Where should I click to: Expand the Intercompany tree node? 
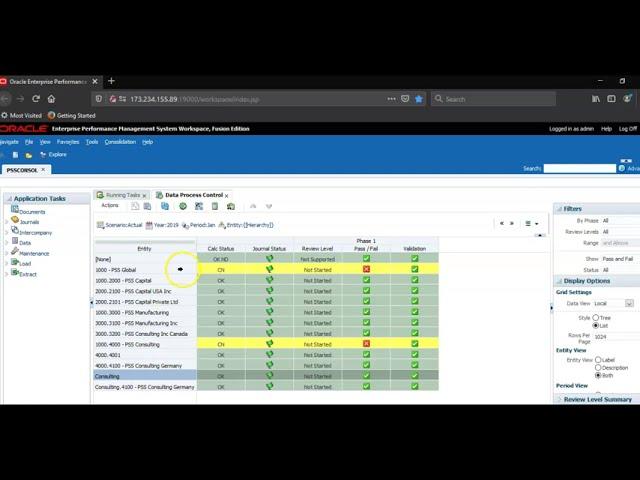7,232
